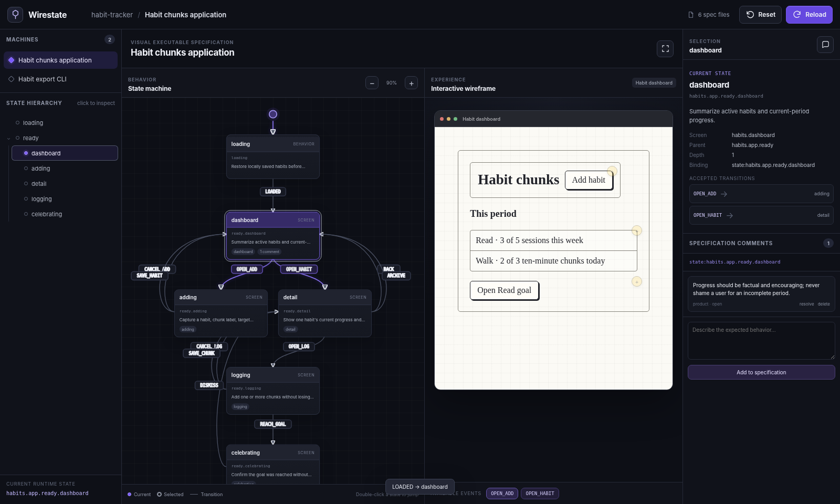Screen dimensions: 840x504
Task: Click the specification comments count badge
Action: pyautogui.click(x=828, y=243)
